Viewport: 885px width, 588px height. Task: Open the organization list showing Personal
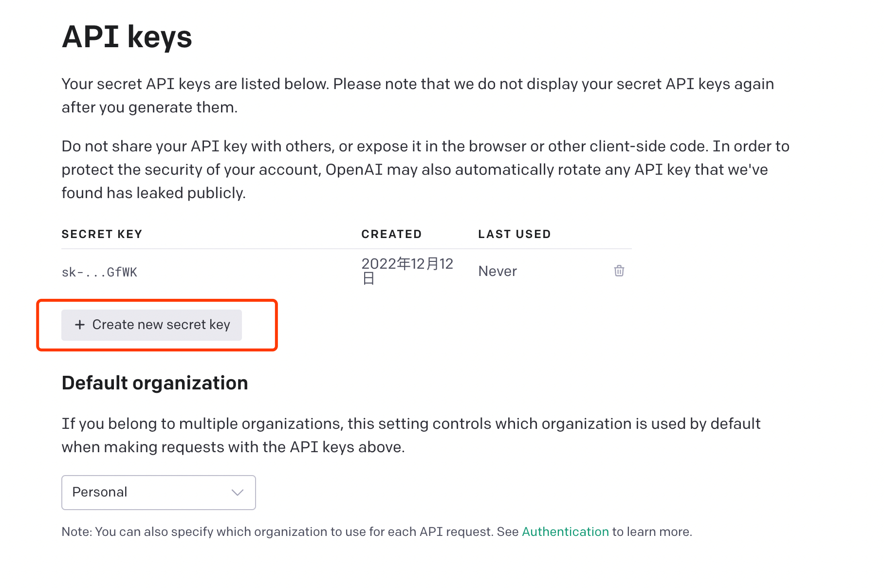pyautogui.click(x=158, y=492)
